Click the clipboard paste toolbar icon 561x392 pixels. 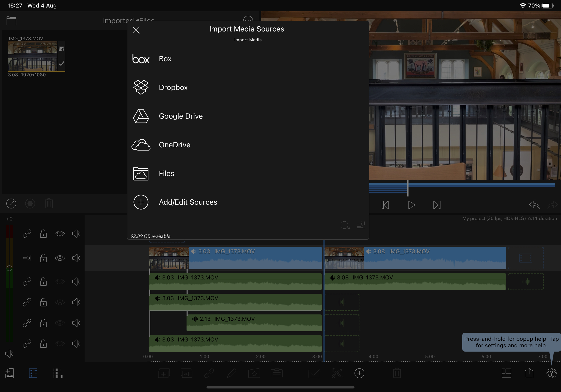tap(277, 373)
